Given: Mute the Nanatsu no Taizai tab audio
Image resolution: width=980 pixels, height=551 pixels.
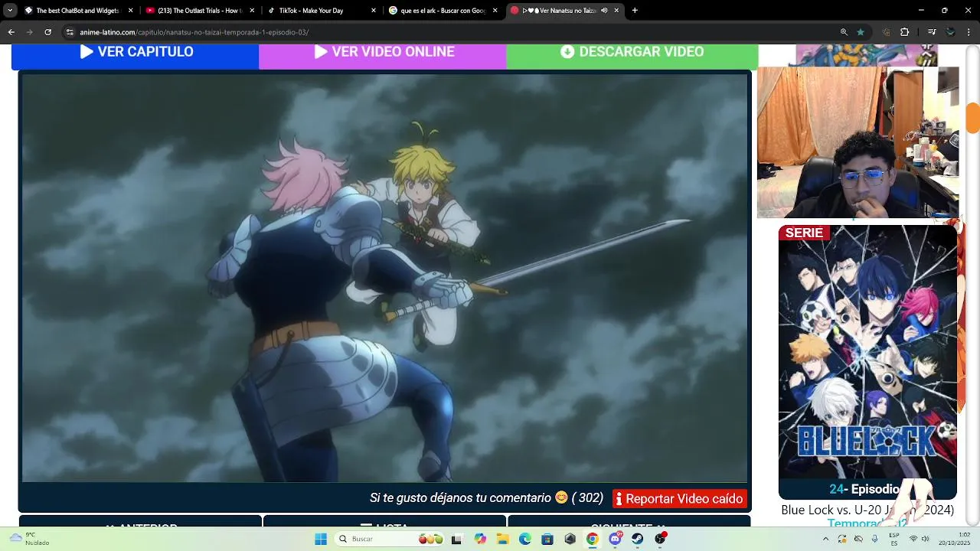Looking at the screenshot, I should click(x=604, y=11).
